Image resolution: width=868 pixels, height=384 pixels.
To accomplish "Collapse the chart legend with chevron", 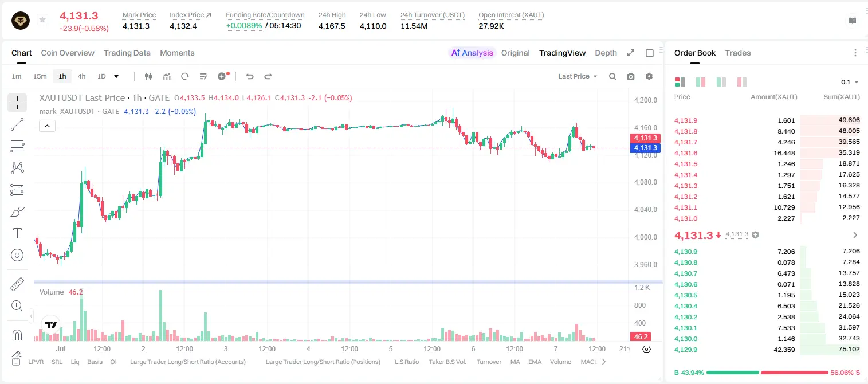I will click(47, 126).
